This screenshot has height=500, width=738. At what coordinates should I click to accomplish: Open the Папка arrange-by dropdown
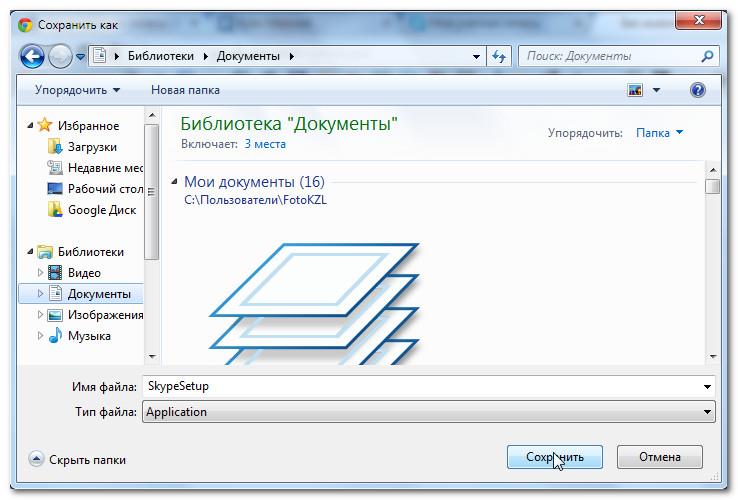(660, 133)
